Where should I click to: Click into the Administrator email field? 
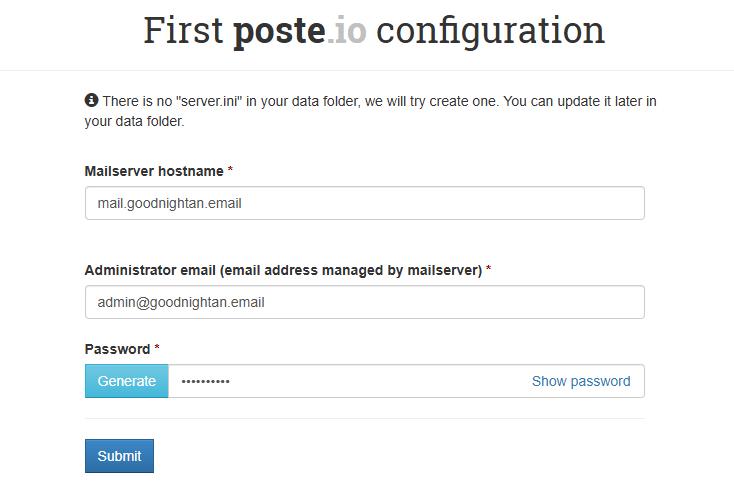[x=364, y=302]
